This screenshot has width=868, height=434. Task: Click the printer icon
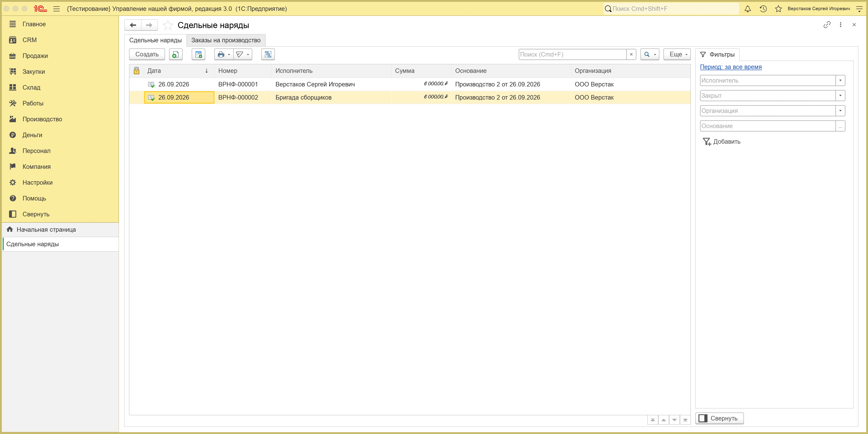click(221, 54)
